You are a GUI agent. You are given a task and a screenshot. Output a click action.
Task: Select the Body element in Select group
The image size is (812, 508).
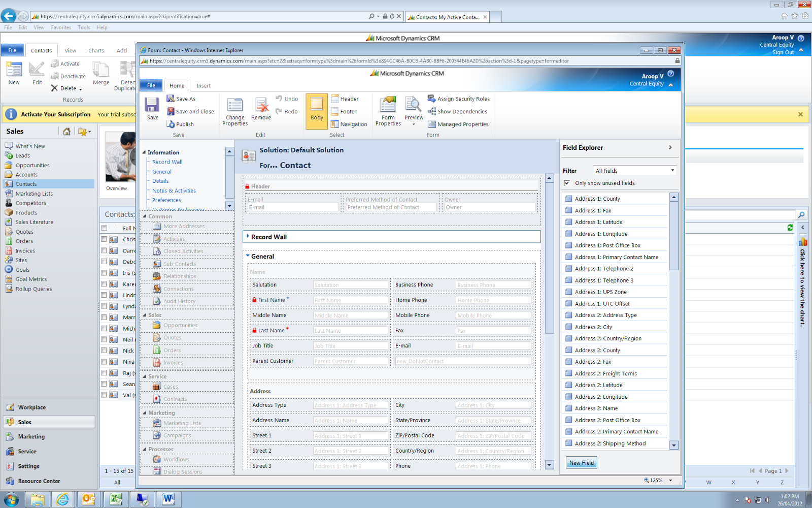click(316, 111)
